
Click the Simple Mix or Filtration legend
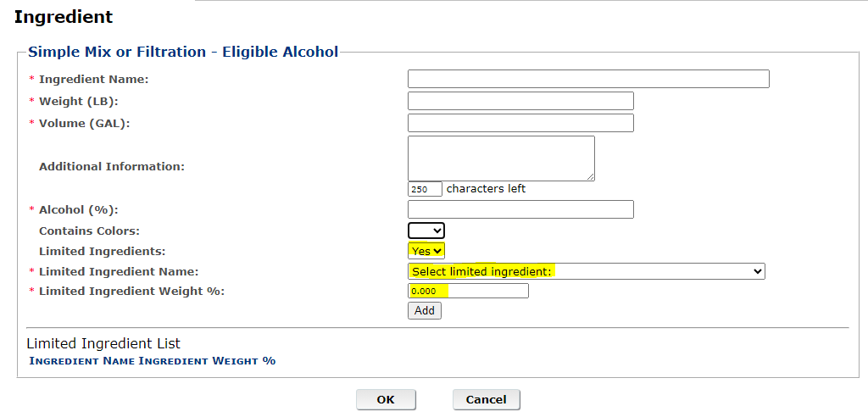tap(183, 52)
